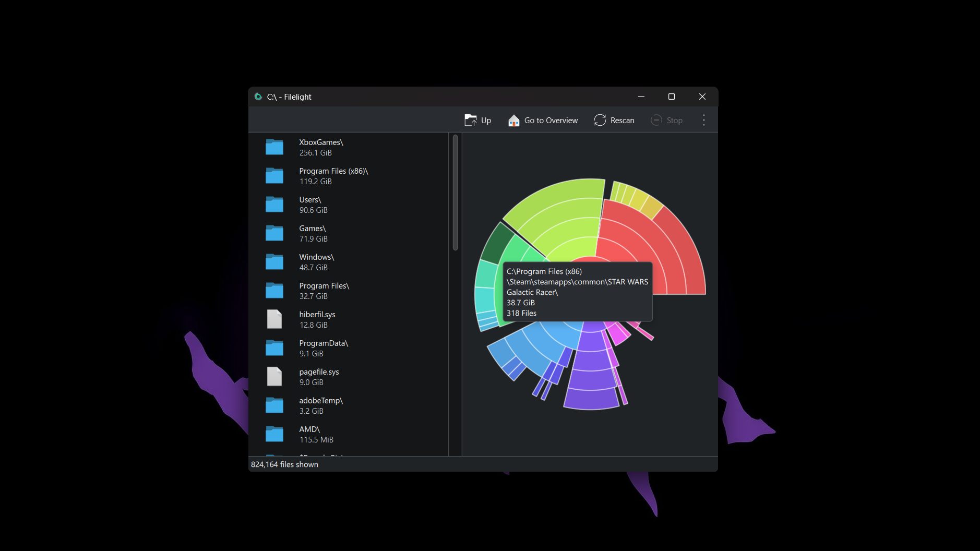Select the ProgramData folder icon
Screen dimensions: 980x551
[274, 348]
